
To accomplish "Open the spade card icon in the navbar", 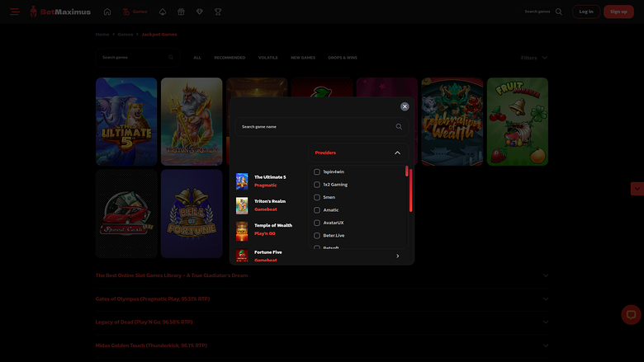I will tap(163, 12).
